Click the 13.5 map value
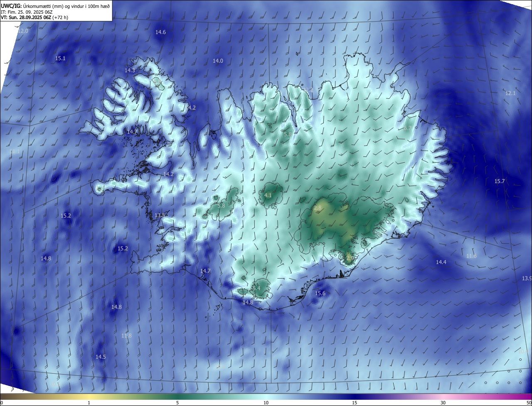 point(160,215)
